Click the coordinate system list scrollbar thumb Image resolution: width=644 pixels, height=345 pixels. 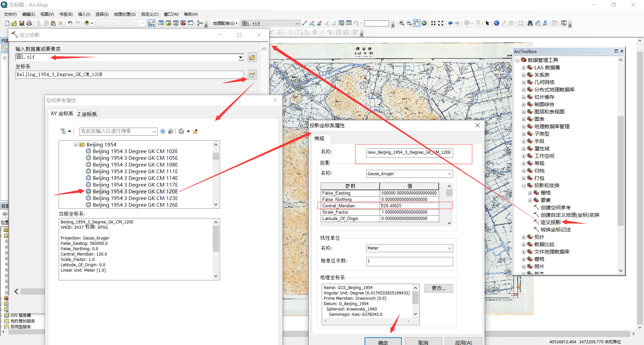[216, 156]
